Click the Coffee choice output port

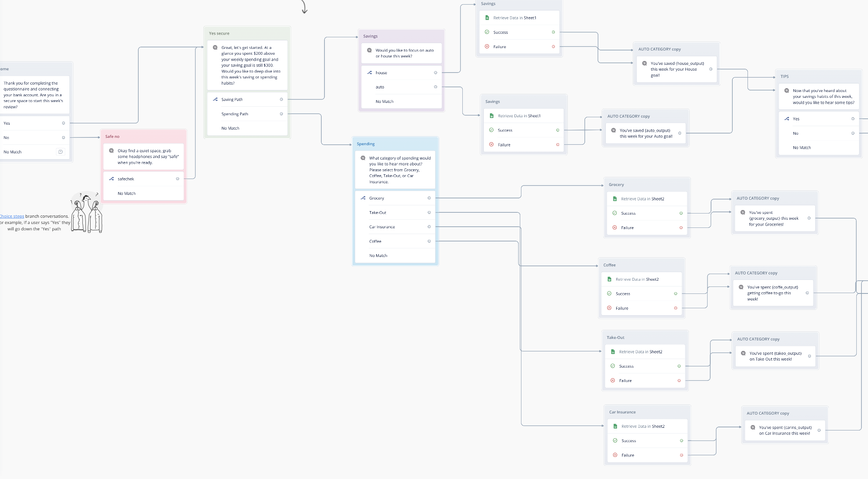(429, 241)
